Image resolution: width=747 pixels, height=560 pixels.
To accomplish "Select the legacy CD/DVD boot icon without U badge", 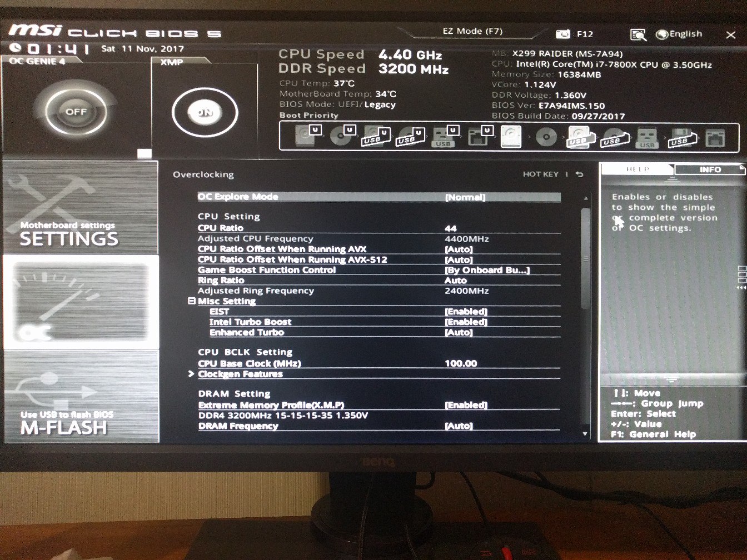I will click(x=546, y=137).
